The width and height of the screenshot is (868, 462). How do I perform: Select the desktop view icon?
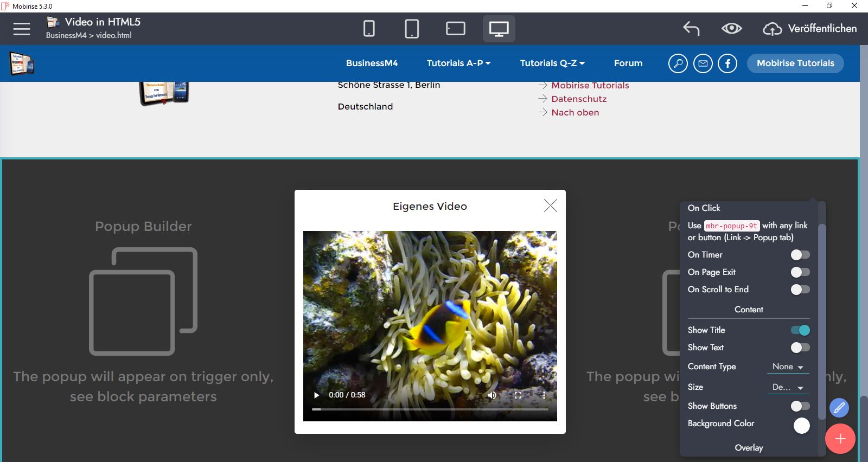pyautogui.click(x=499, y=29)
